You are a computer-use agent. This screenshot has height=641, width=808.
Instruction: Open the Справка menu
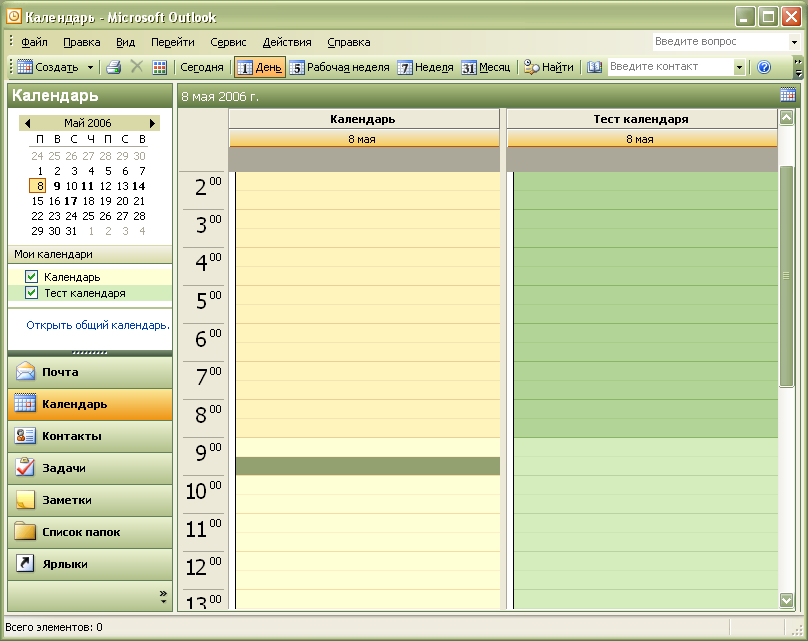click(349, 42)
